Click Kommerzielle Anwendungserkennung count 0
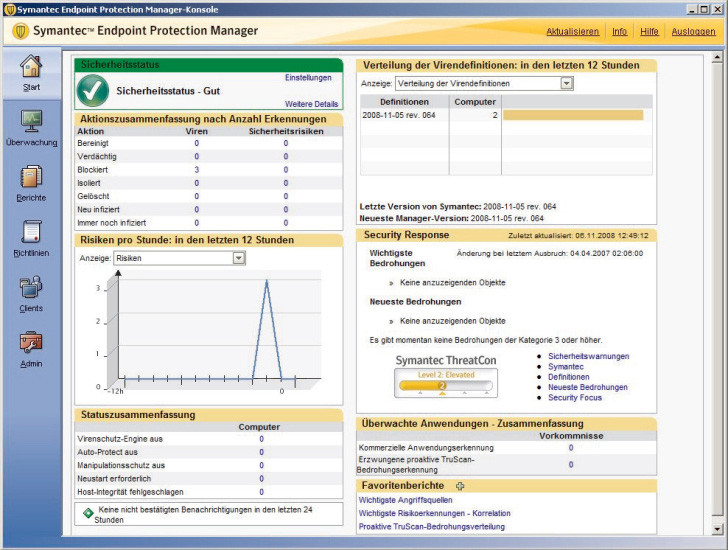 click(571, 448)
